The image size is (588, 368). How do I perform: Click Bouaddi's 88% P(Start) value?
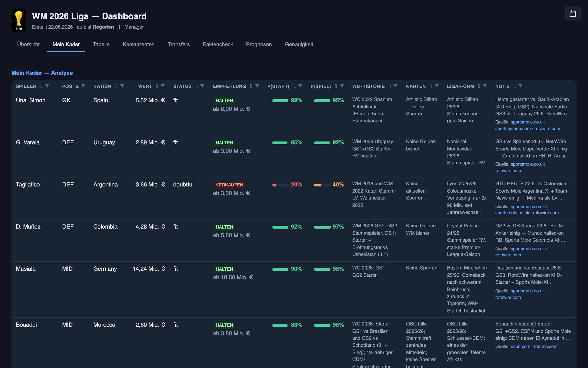pyautogui.click(x=296, y=325)
